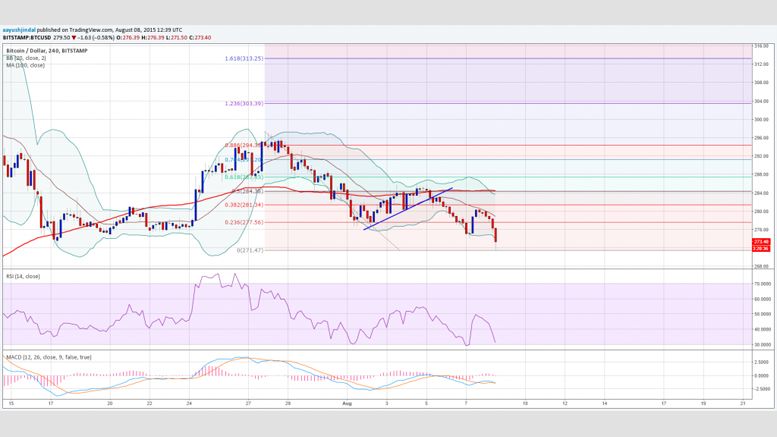Click the Bitcoin / Dollar, 240, BITSTAMP title

point(47,51)
